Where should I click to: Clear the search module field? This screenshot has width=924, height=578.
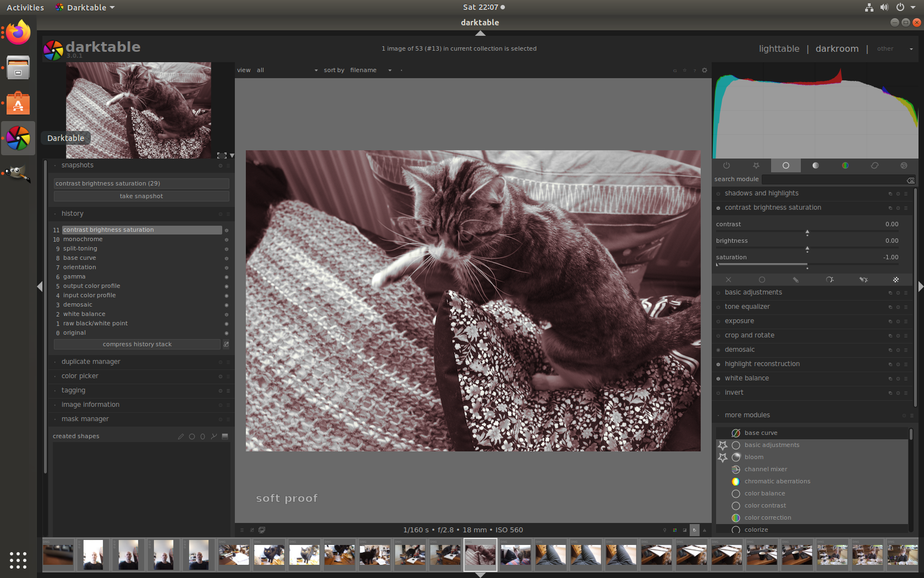click(x=911, y=180)
